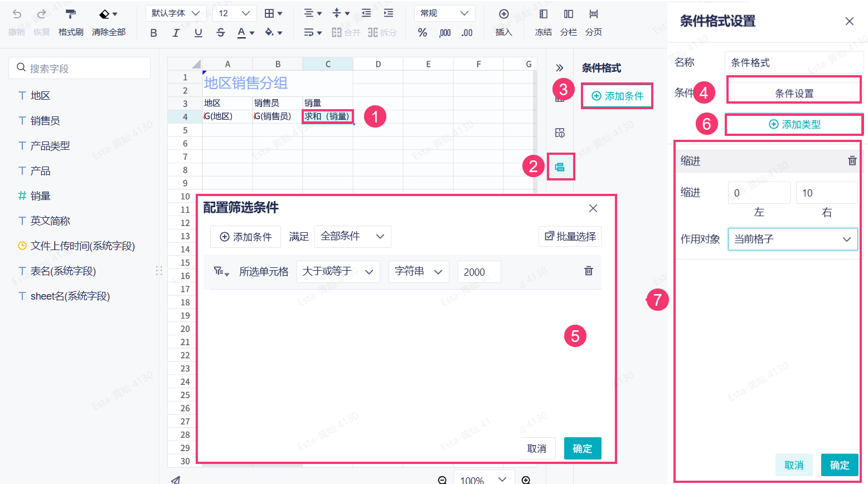Click the insert (插入) button
Viewport: 868px width, 484px height.
click(504, 22)
